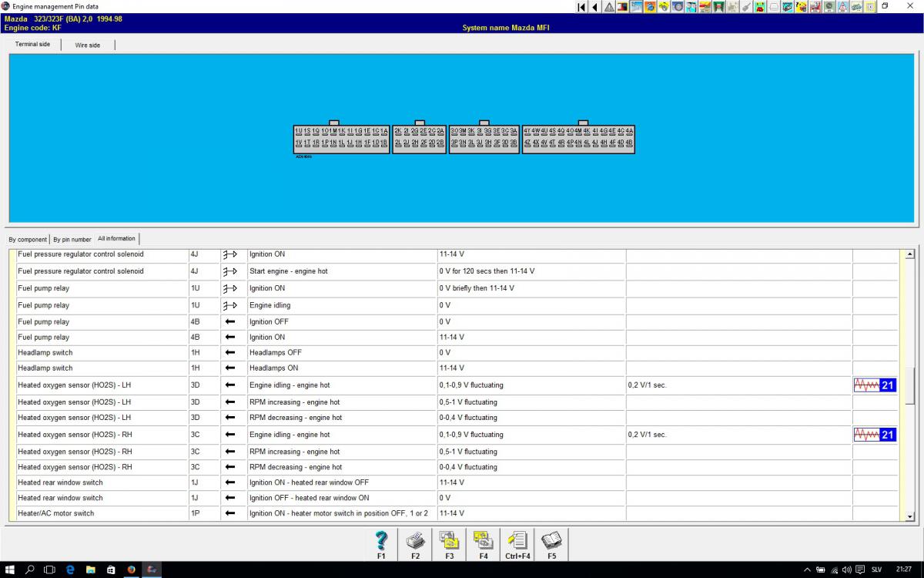Open File Explorer from the taskbar

tap(90, 570)
